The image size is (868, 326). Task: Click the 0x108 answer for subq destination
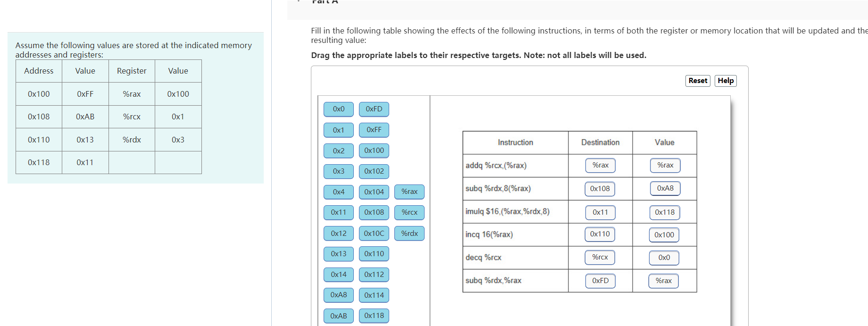click(600, 188)
